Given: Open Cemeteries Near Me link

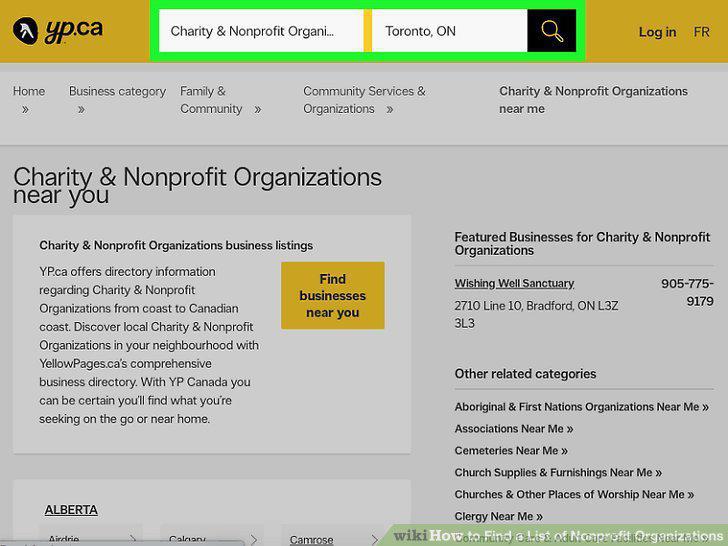Looking at the screenshot, I should point(511,450).
